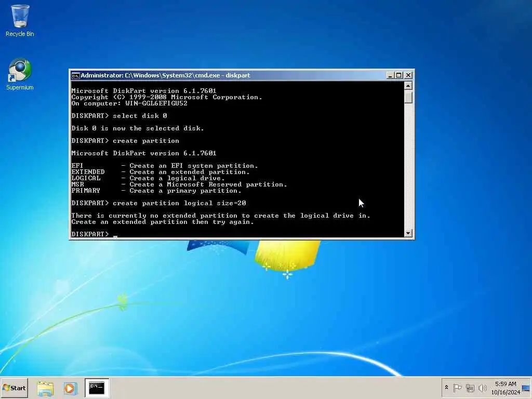The height and width of the screenshot is (399, 532).
Task: Open Windows Explorer from the taskbar
Action: coord(45,388)
